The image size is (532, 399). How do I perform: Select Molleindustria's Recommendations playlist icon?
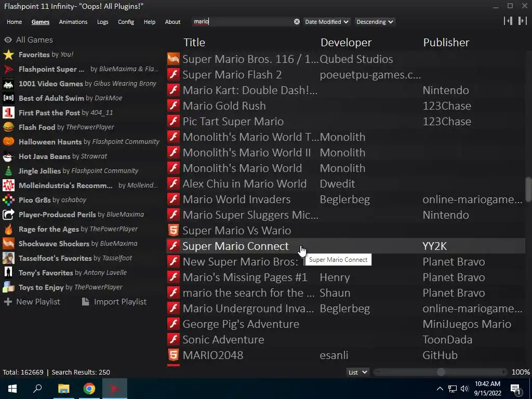pos(8,185)
